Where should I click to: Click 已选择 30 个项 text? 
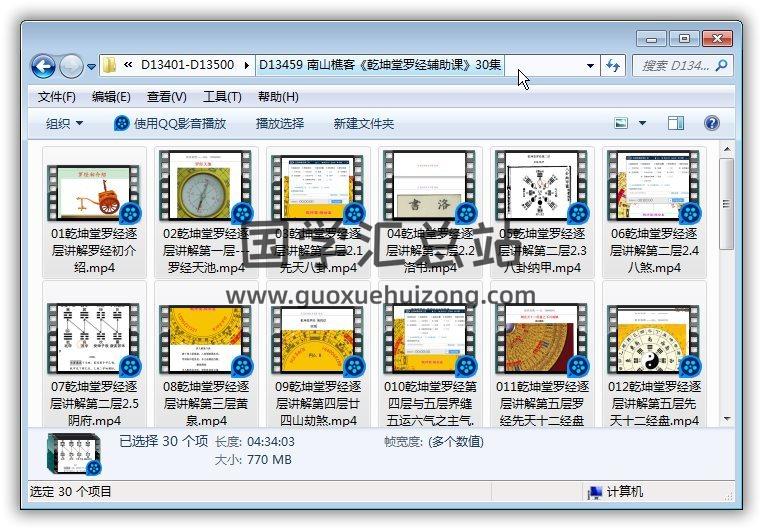tap(164, 441)
